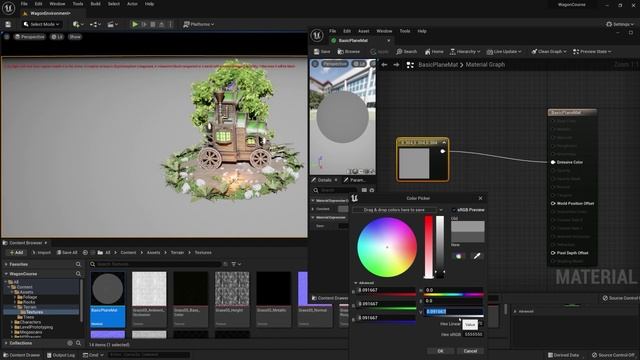
Task: Click Source Control Off in status bar
Action: click(x=613, y=355)
